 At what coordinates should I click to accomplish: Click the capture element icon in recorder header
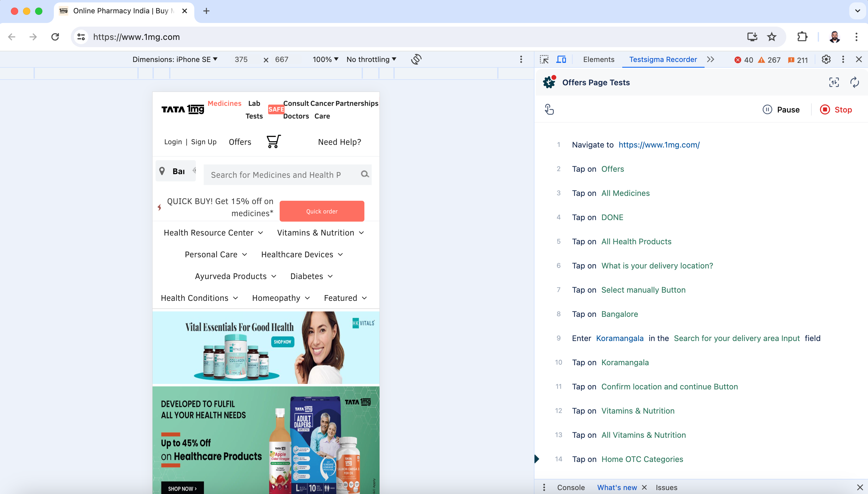click(834, 82)
